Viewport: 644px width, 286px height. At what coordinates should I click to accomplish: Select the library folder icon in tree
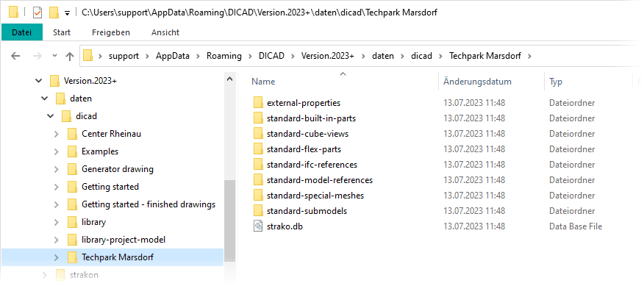click(x=72, y=222)
